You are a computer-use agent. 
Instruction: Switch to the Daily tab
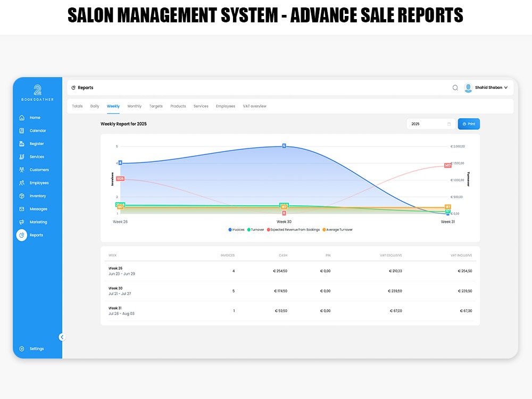95,106
